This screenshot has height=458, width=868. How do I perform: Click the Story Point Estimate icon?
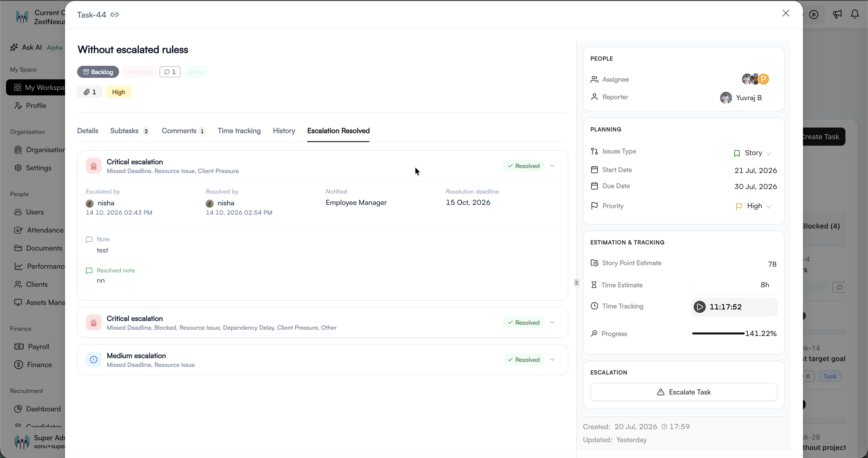pyautogui.click(x=594, y=263)
